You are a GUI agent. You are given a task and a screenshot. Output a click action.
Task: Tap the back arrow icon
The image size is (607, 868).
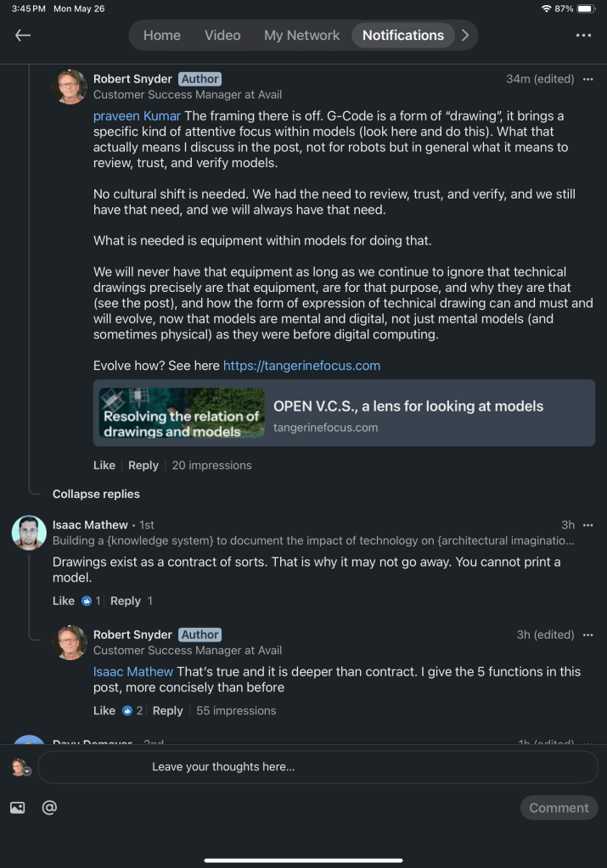(23, 35)
